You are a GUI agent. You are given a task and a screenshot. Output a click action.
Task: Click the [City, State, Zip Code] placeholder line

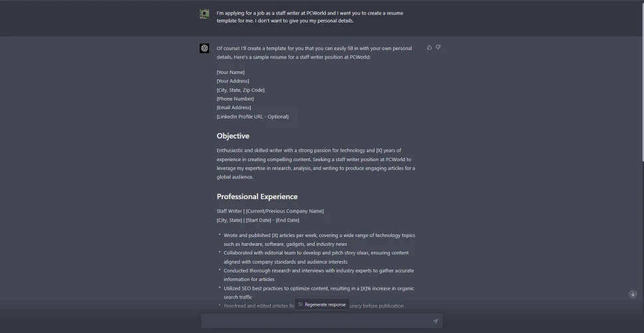point(240,90)
